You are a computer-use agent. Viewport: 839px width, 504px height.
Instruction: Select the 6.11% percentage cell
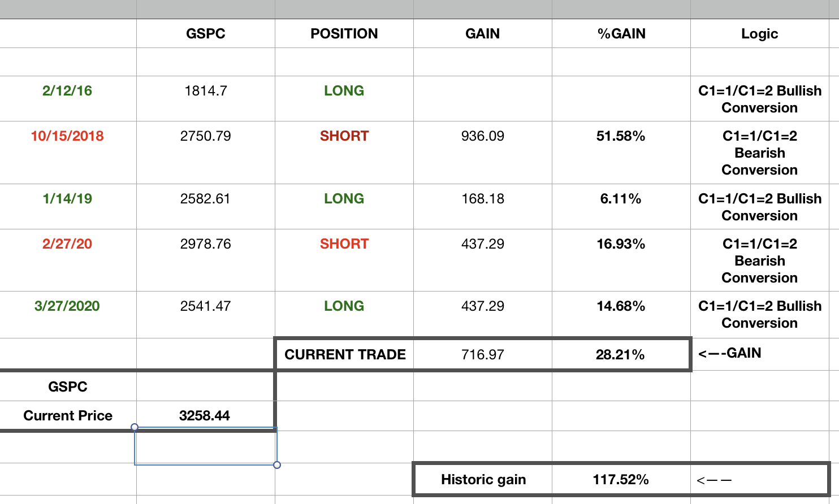coord(621,199)
